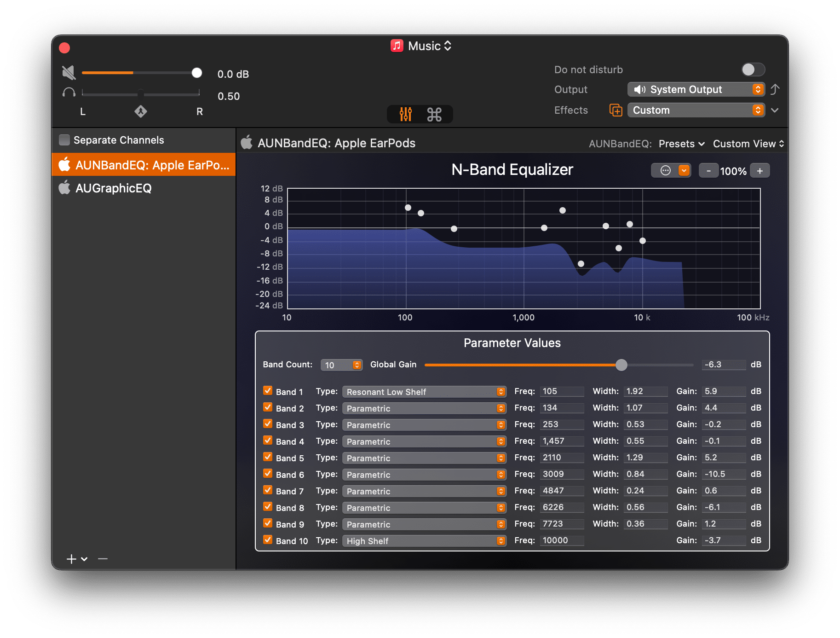The image size is (840, 638).
Task: Click the Music app icon in title
Action: pos(397,46)
